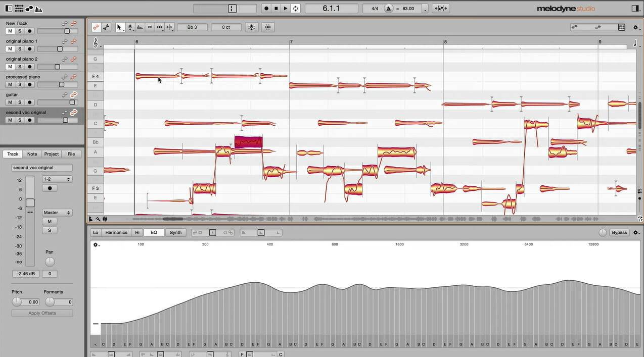Open the Melodyne mixer icon in top-left corner
This screenshot has height=357, width=644.
click(x=19, y=8)
